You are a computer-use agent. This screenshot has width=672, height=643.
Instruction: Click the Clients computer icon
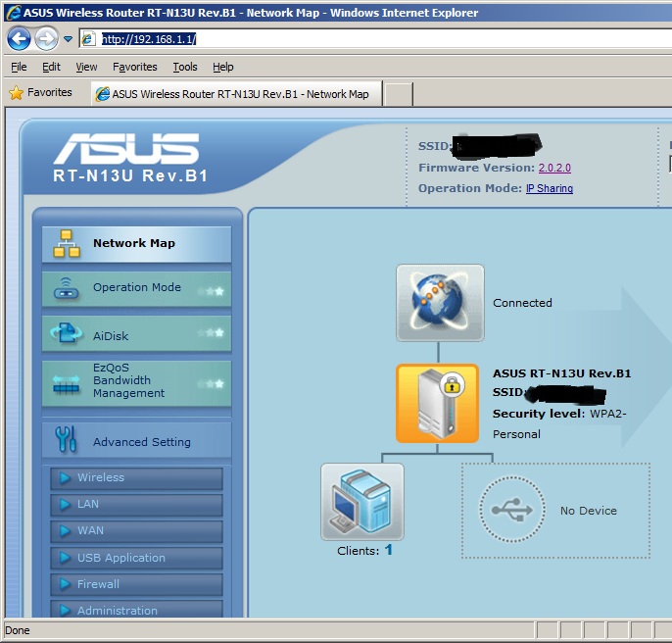click(x=362, y=502)
